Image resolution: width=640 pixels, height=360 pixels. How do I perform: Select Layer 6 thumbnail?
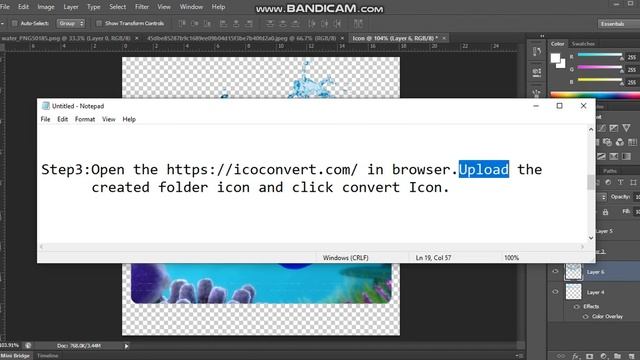(573, 271)
